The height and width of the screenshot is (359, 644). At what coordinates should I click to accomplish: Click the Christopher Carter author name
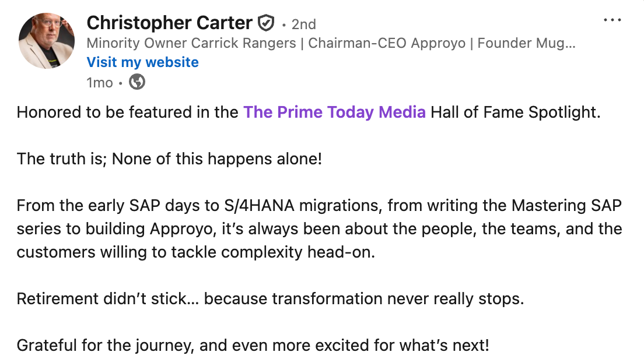(x=169, y=23)
